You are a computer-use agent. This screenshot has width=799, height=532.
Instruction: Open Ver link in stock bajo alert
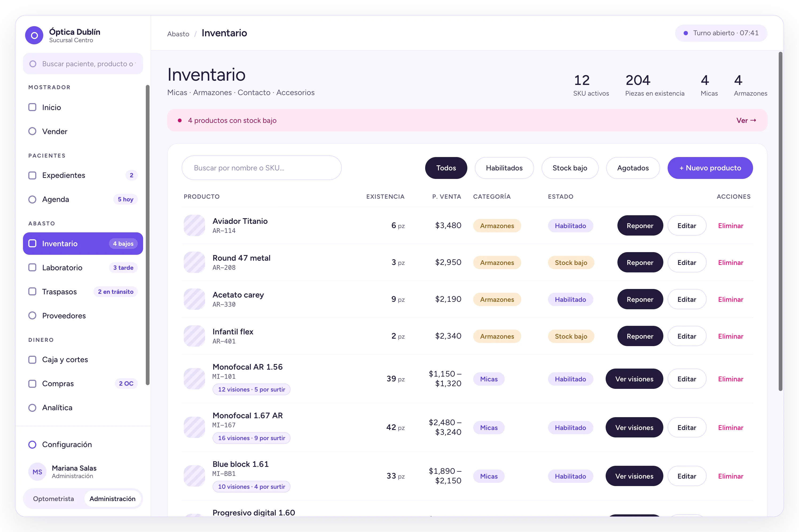tap(746, 120)
